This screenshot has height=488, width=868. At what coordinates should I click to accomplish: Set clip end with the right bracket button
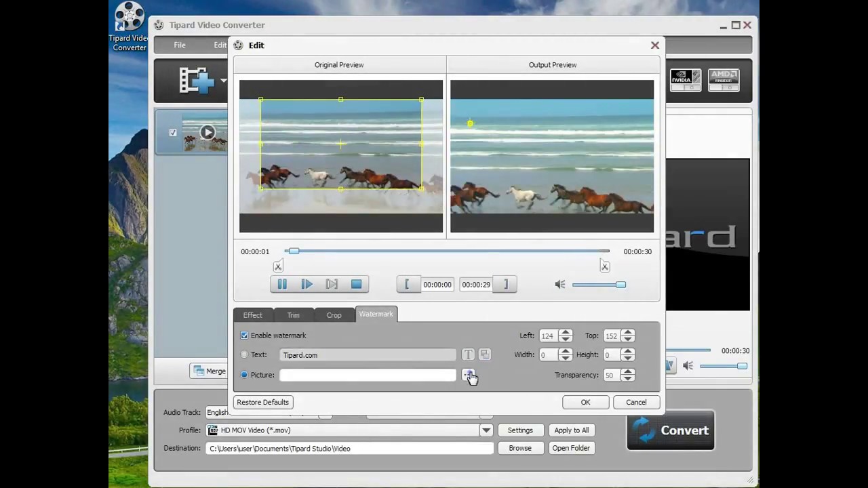pyautogui.click(x=505, y=285)
